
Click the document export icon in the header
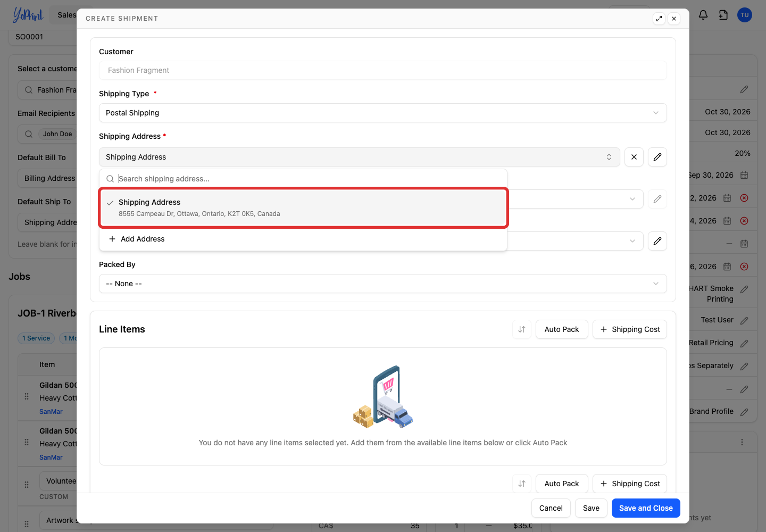click(x=723, y=15)
